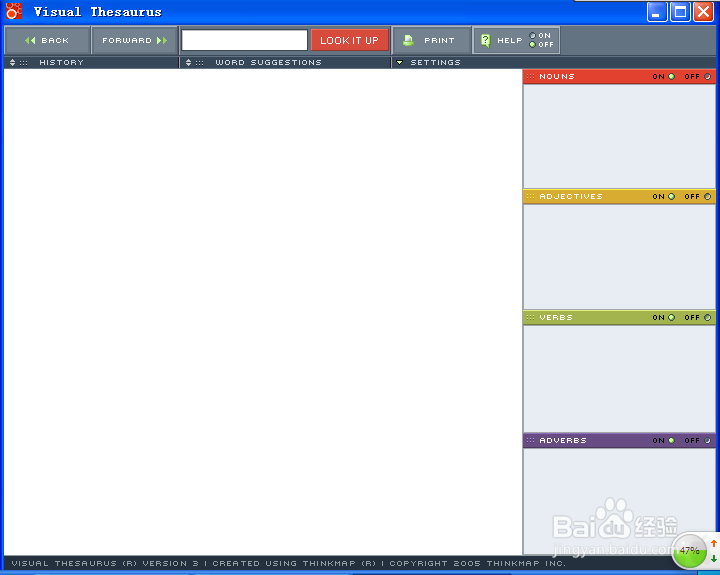Open the Settings dropdown

pos(399,62)
